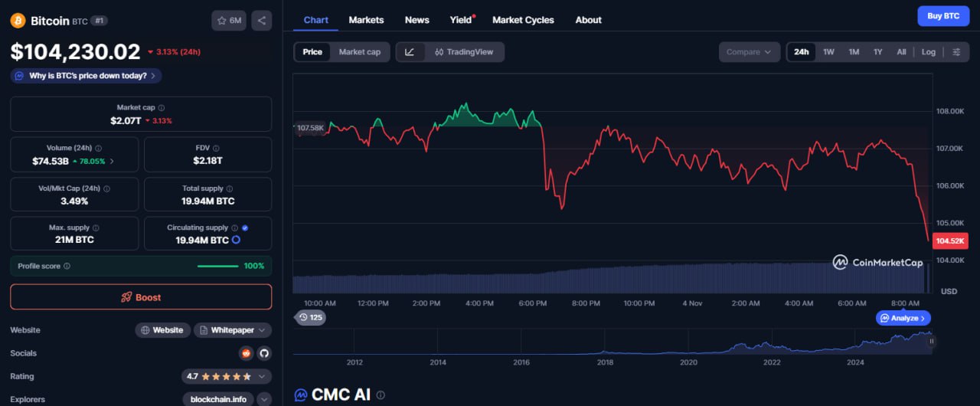Expand the Compare dropdown
980x406 pixels.
click(749, 52)
